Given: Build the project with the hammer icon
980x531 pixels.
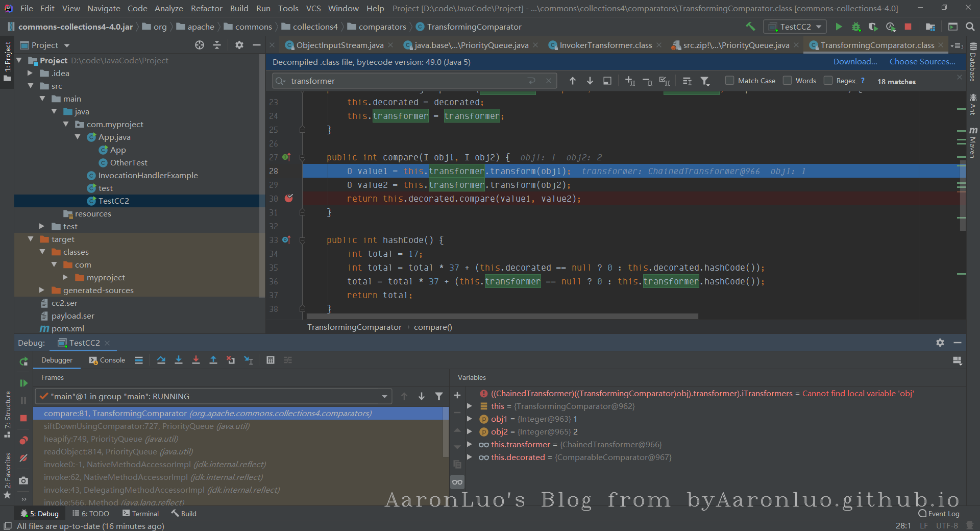Looking at the screenshot, I should [x=750, y=27].
